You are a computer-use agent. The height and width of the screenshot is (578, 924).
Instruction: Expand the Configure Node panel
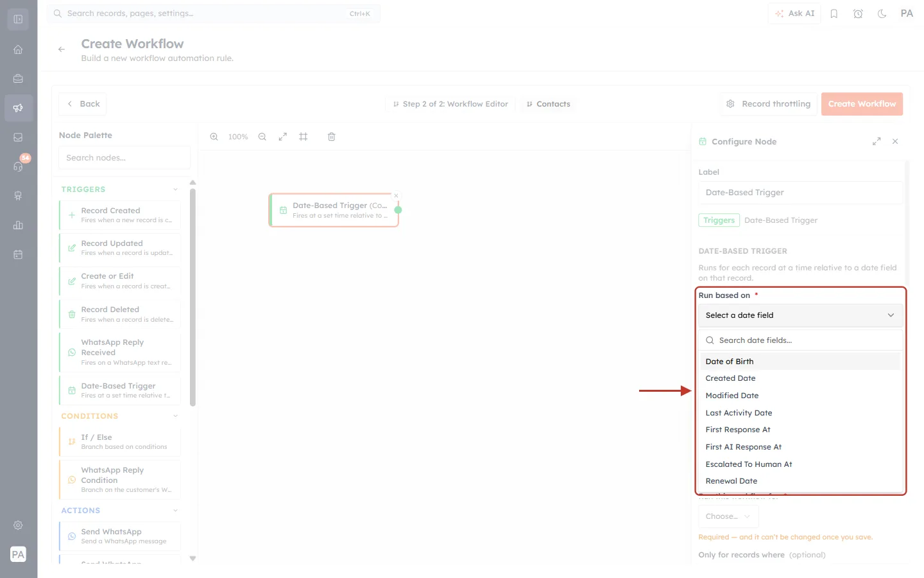click(877, 141)
